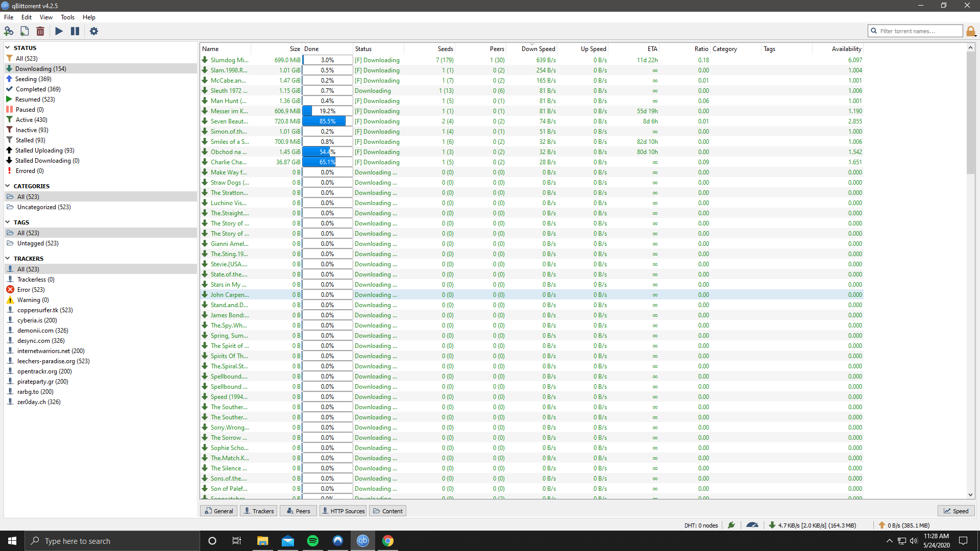The image size is (980, 551).
Task: Resume torrents with the play icon
Action: [x=59, y=31]
